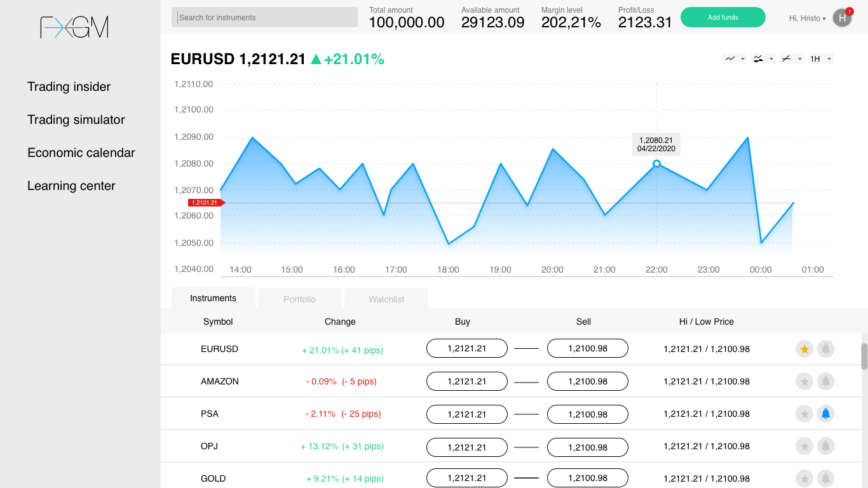The image size is (868, 488).
Task: Click the star icon for OPJ
Action: tap(804, 446)
